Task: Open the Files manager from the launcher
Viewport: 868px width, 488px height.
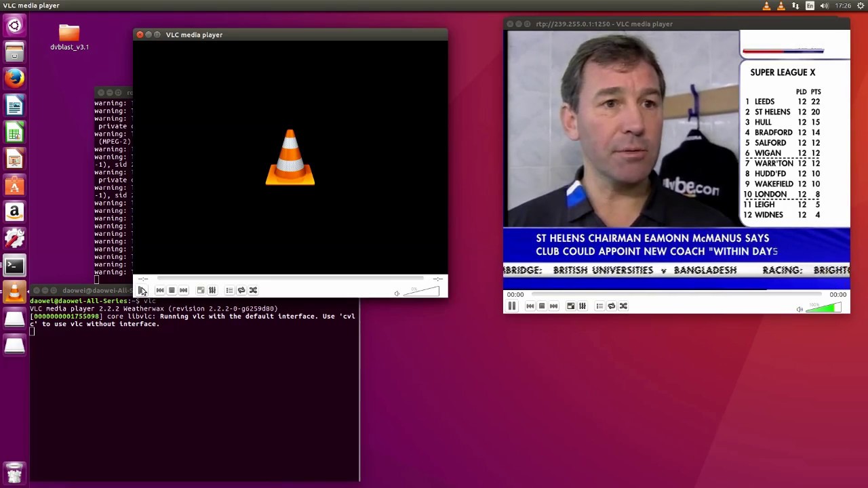Action: pyautogui.click(x=14, y=52)
